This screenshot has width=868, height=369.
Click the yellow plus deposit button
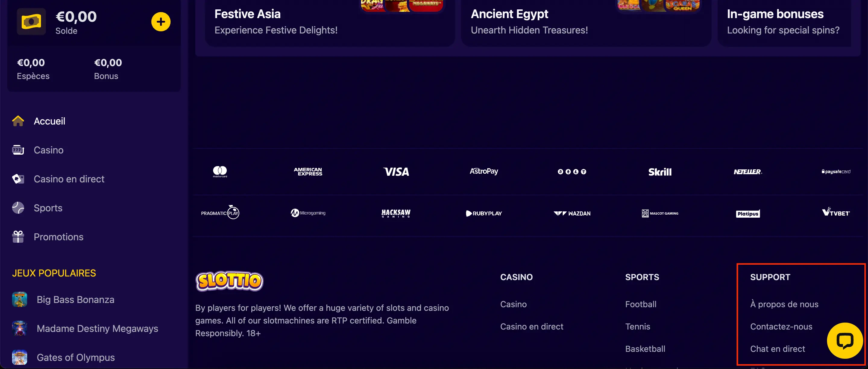(161, 22)
